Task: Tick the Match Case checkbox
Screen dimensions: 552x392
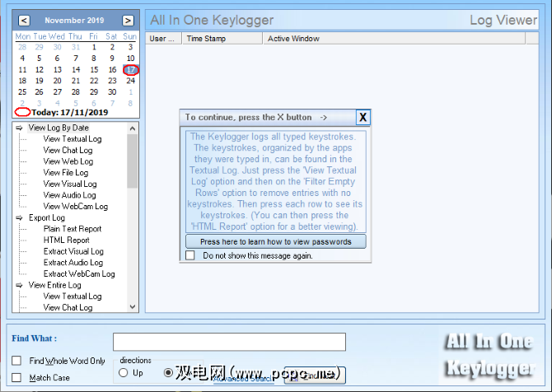Action: pyautogui.click(x=16, y=377)
